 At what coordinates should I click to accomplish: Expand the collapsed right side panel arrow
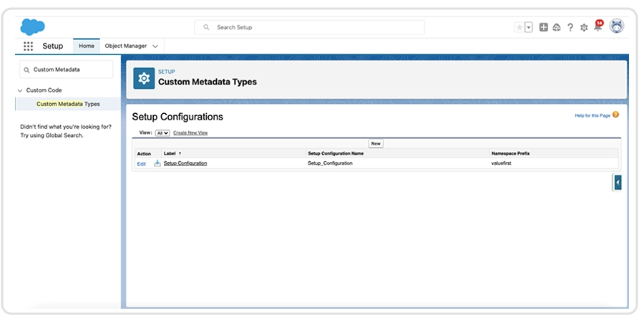pos(618,183)
